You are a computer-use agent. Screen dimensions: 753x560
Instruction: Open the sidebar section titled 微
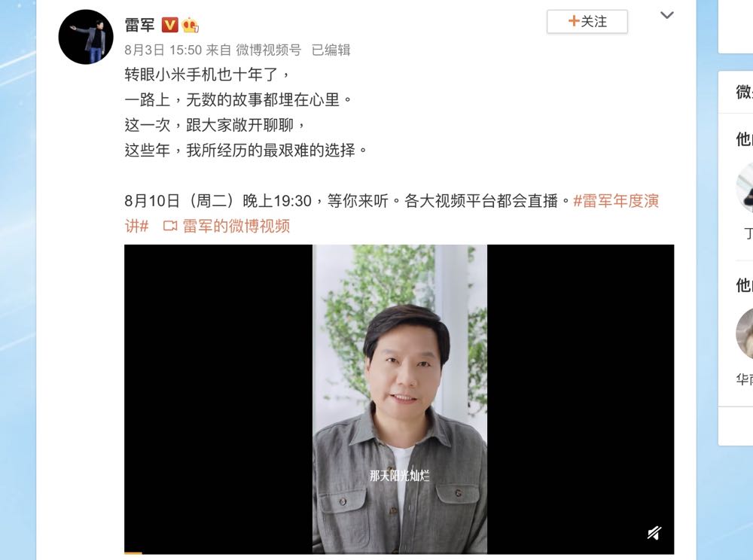pos(745,92)
